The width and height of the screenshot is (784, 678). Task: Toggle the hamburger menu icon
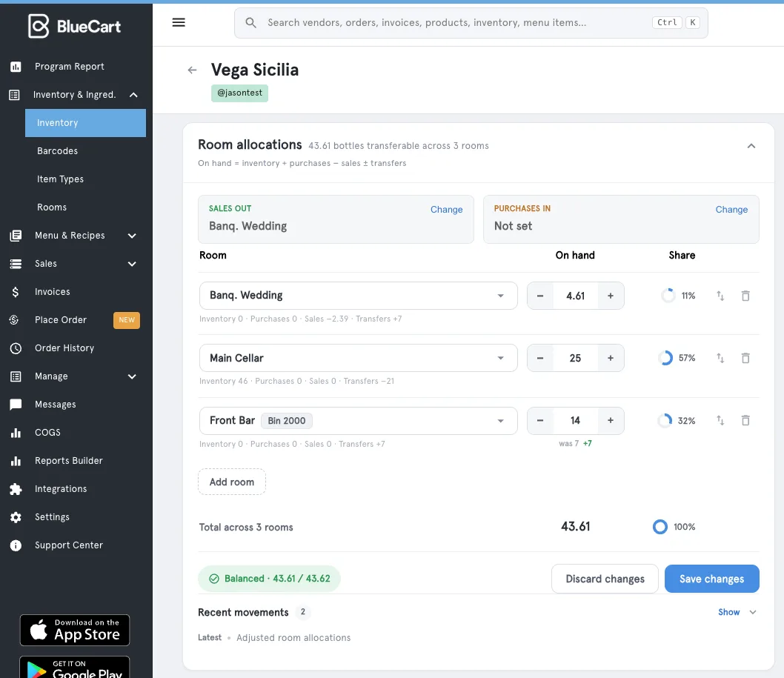[x=179, y=22]
